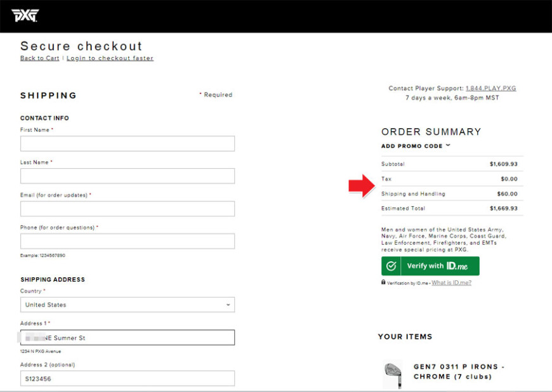Click Verify with ID.me button
The width and height of the screenshot is (552, 392).
(430, 266)
